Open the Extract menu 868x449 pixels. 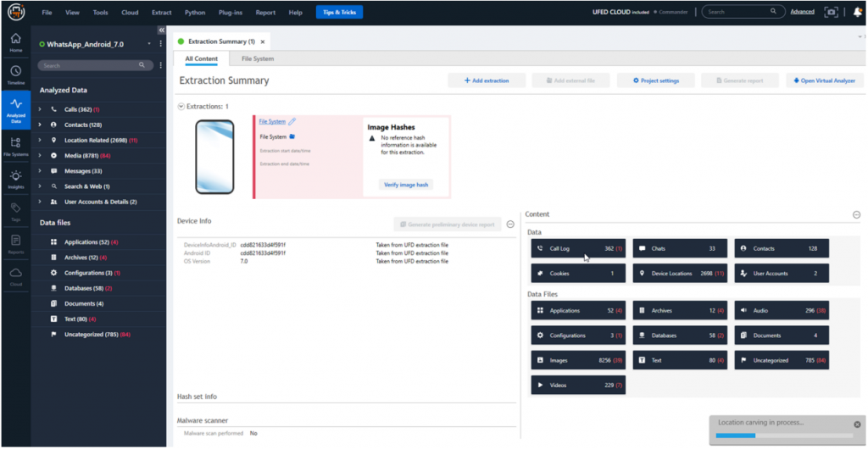tap(162, 12)
